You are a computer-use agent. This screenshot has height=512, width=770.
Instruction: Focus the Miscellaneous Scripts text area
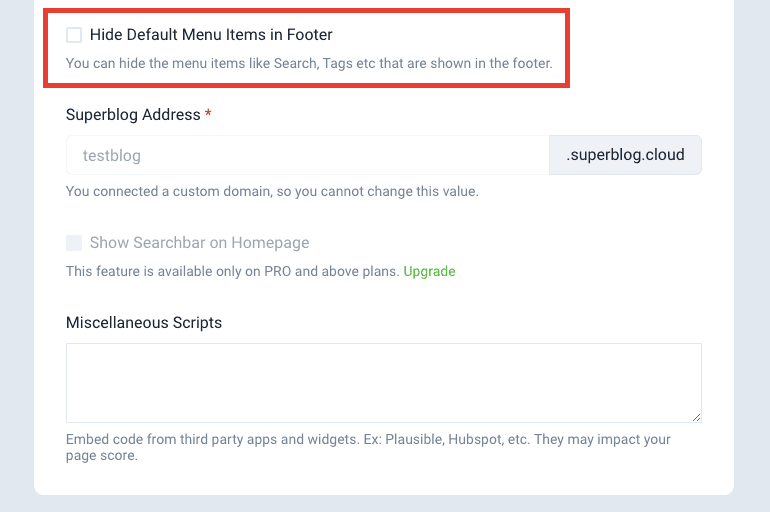pos(383,382)
